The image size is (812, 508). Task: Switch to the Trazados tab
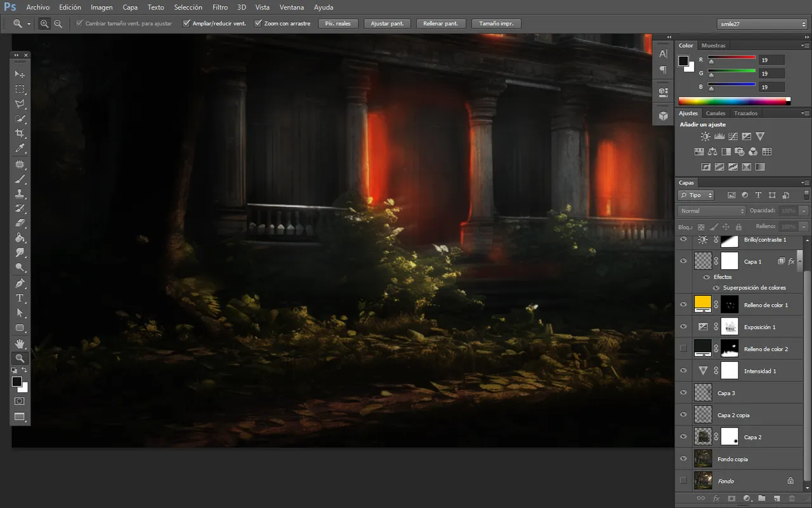tap(746, 113)
